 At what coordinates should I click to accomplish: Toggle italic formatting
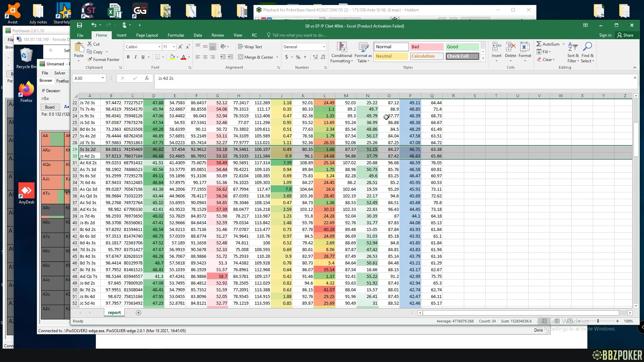136,57
